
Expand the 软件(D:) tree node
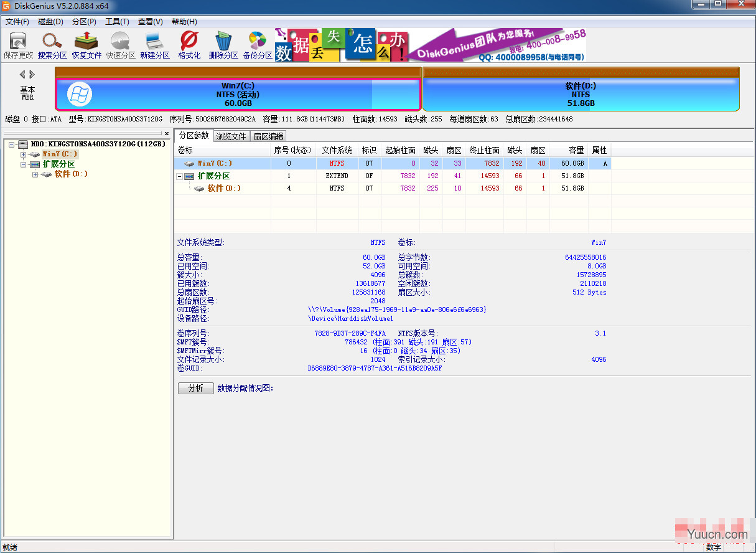pyautogui.click(x=35, y=174)
